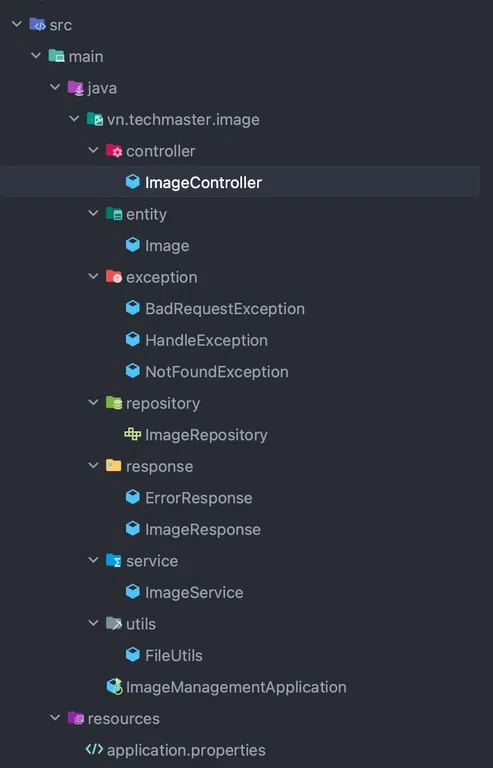Collapse the vn.techmaster.image package chevron
The height and width of the screenshot is (768, 493).
(74, 119)
